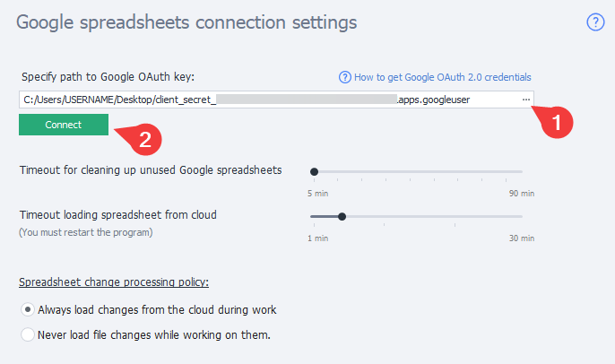Viewport: 615px width, 364px height.
Task: Click the 'Google spreadsheets connection settings' title
Action: (186, 22)
